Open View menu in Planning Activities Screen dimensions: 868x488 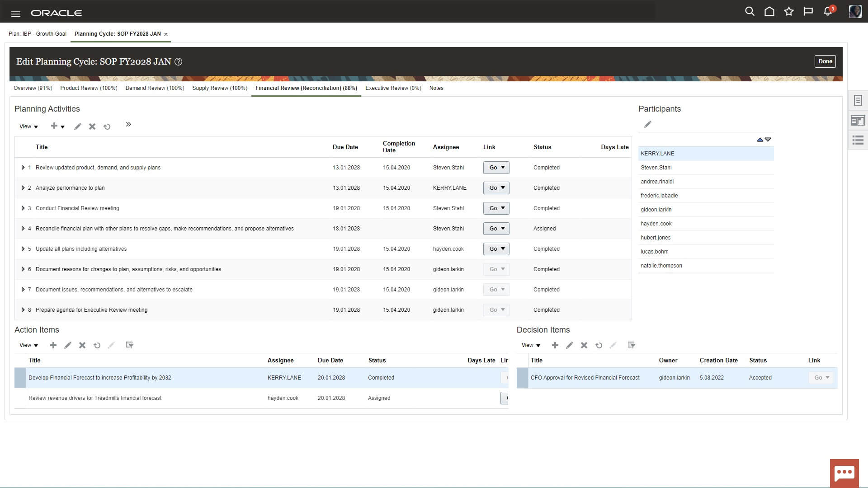pyautogui.click(x=28, y=127)
